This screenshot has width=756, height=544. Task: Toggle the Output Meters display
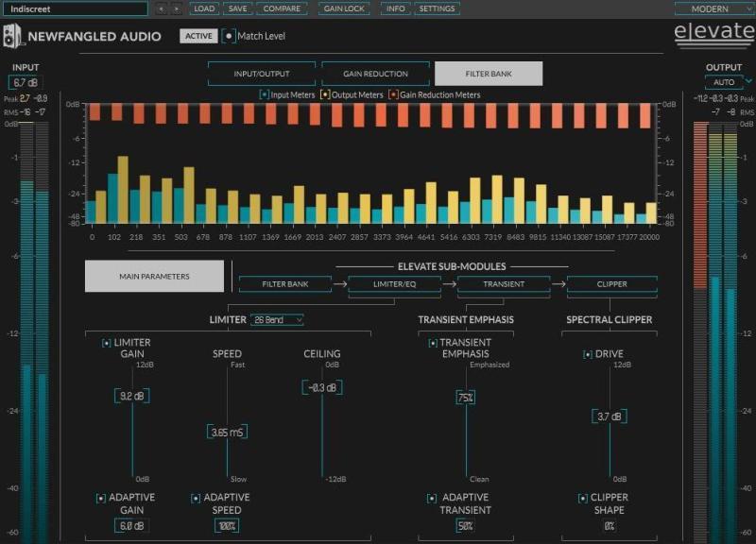pyautogui.click(x=325, y=95)
